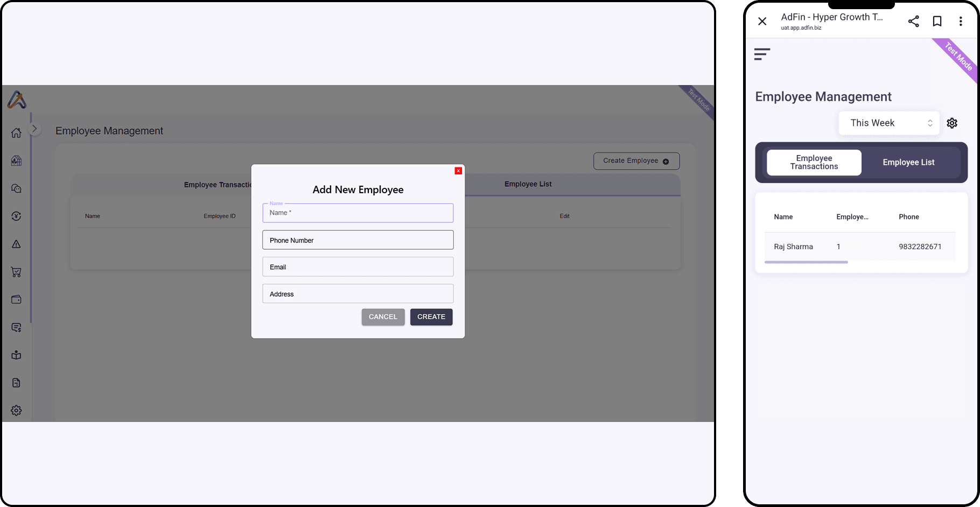Select Employee Transactions tab on mobile
Screen dimensions: 980x507
(814, 163)
